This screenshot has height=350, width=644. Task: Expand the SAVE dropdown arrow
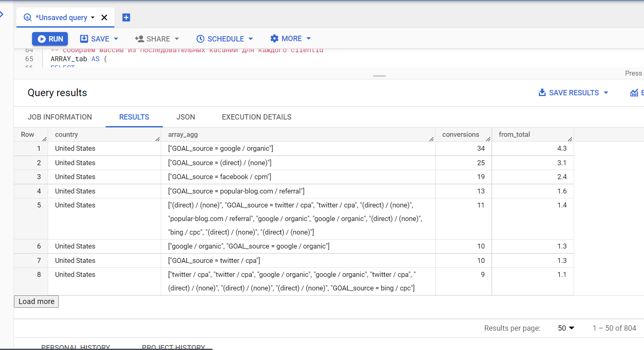click(116, 39)
